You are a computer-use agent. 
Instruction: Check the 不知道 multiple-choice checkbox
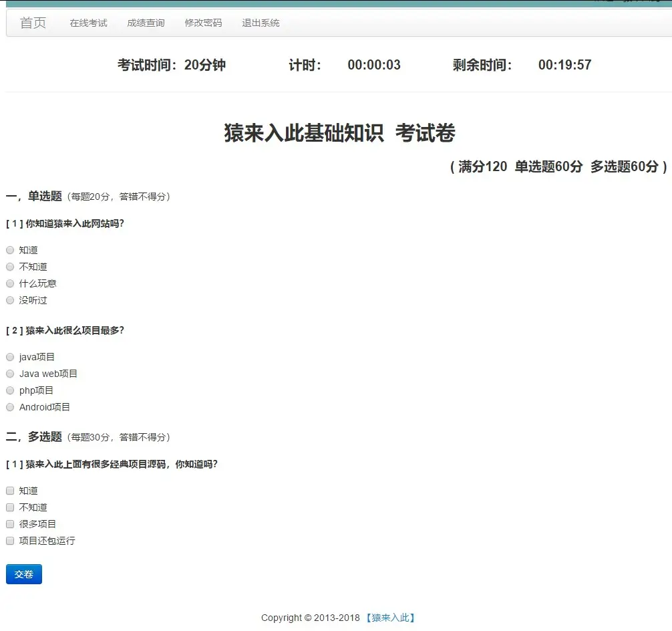(x=10, y=507)
